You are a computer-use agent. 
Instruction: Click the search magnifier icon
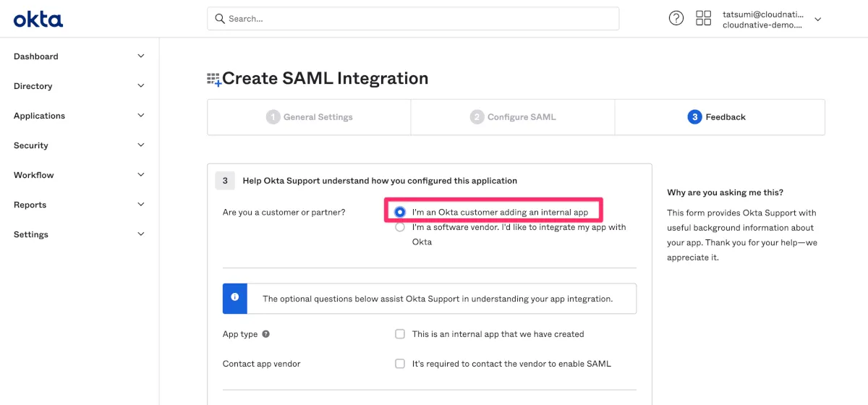pyautogui.click(x=219, y=19)
